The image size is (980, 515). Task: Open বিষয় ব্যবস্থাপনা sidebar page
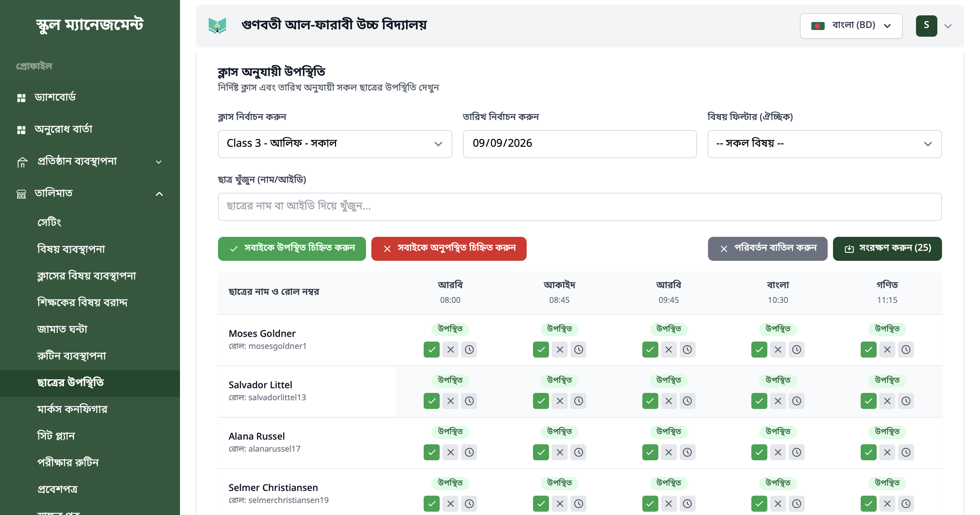(x=90, y=248)
